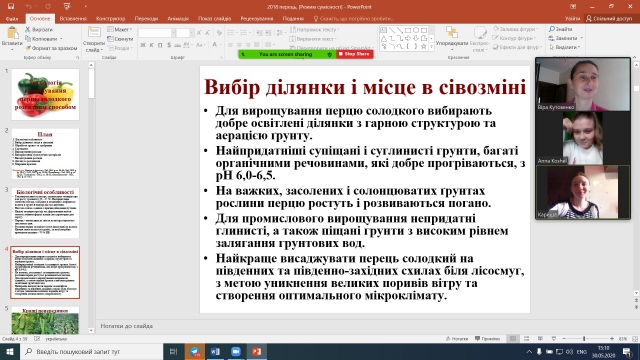
Task: Open the Вставлення ribbon tab
Action: tap(73, 19)
